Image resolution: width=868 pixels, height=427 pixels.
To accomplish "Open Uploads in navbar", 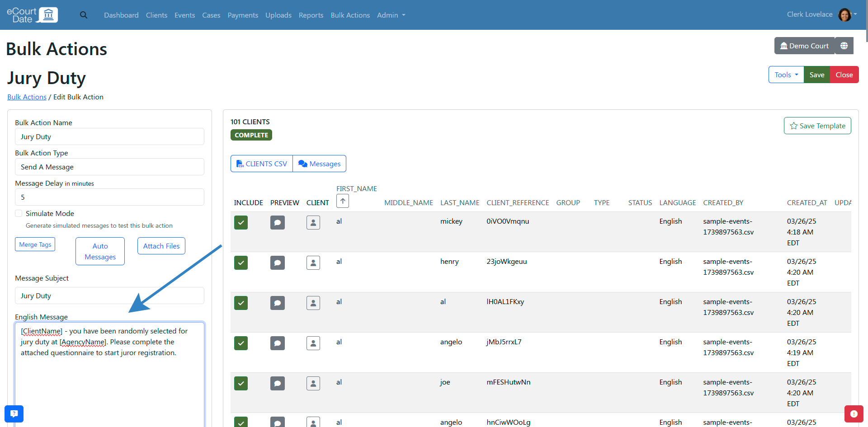I will click(278, 15).
